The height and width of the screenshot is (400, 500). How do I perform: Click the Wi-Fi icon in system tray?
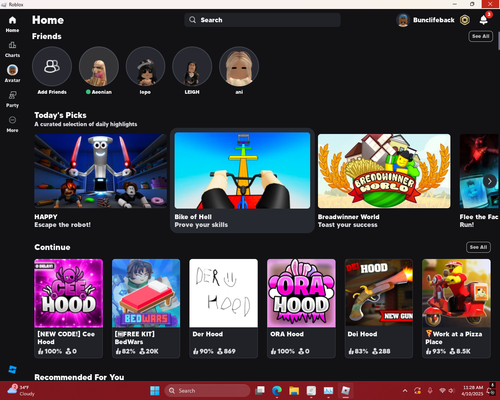(x=442, y=391)
